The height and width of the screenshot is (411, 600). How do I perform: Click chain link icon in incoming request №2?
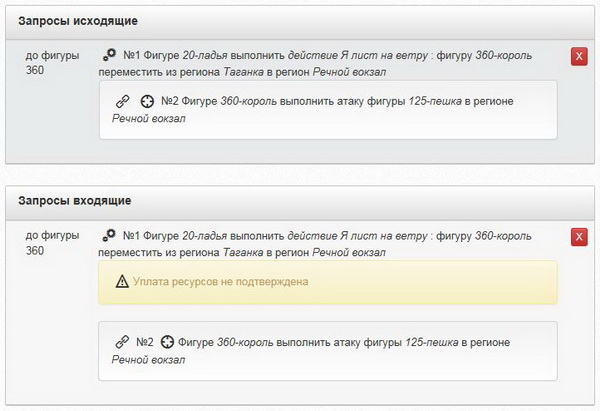(x=123, y=342)
